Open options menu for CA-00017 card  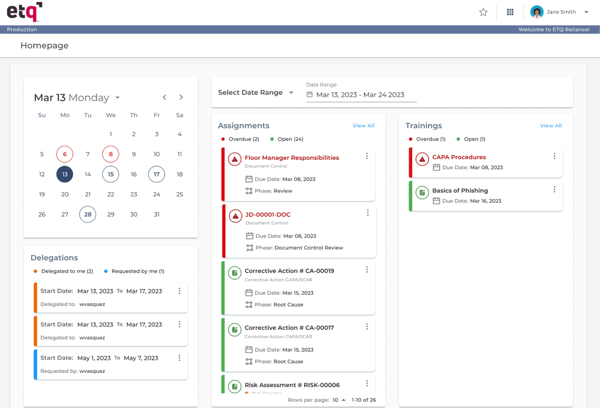point(367,326)
